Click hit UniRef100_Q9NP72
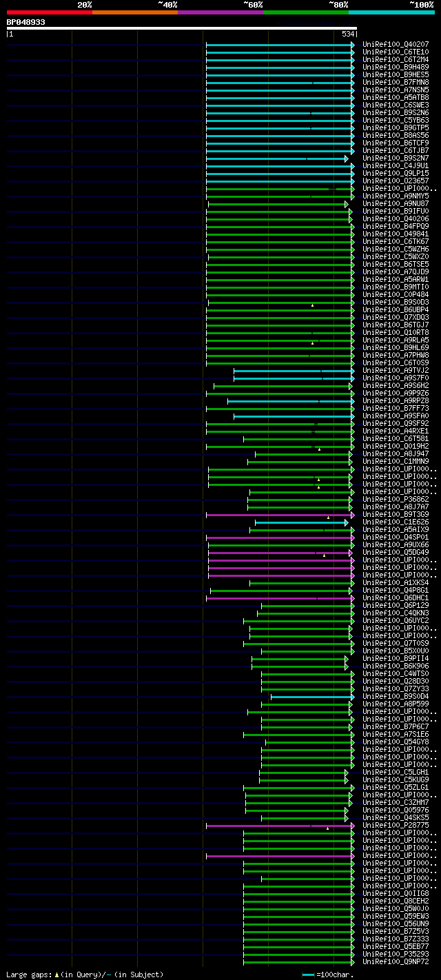The width and height of the screenshot is (441, 980). coord(396,961)
